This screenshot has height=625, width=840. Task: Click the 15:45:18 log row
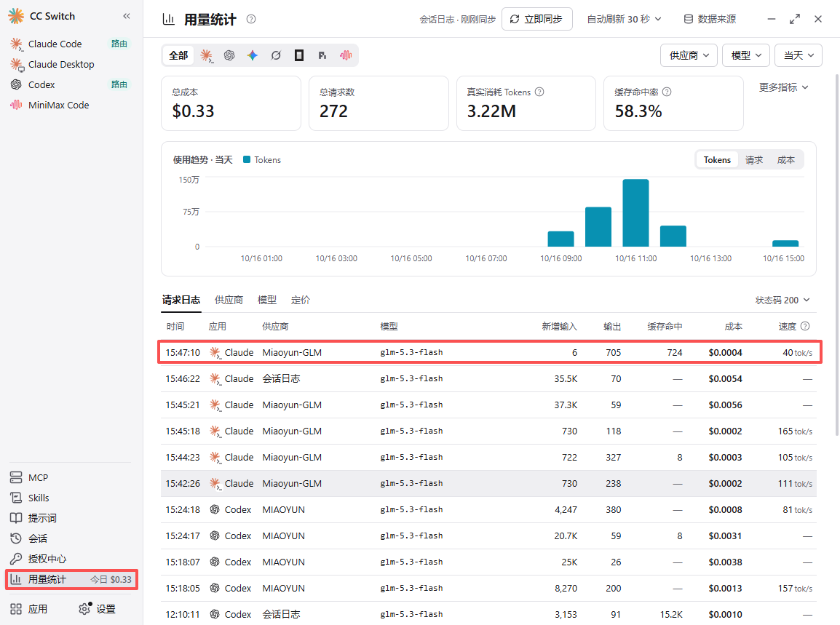click(x=488, y=431)
